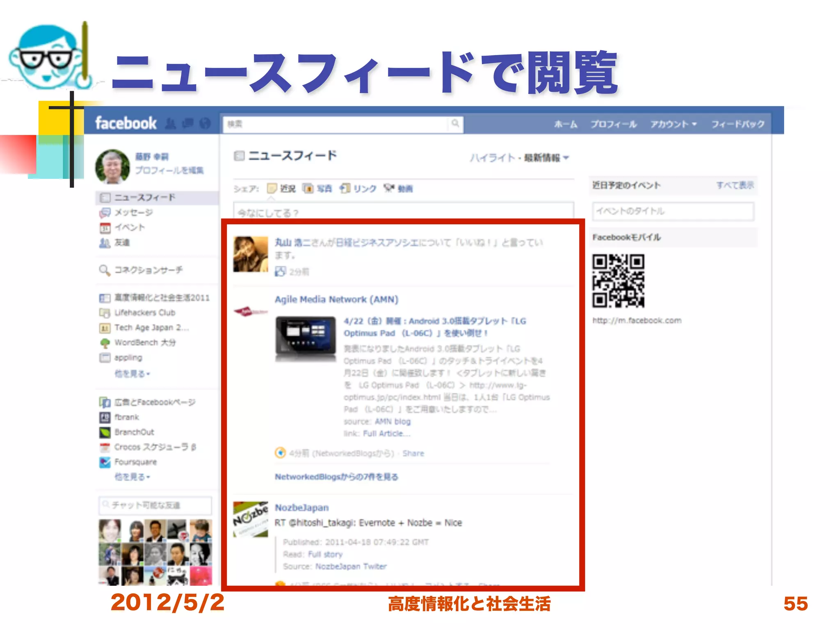Open friend requests icon in header
Screen dimensions: 840x630
pyautogui.click(x=171, y=123)
